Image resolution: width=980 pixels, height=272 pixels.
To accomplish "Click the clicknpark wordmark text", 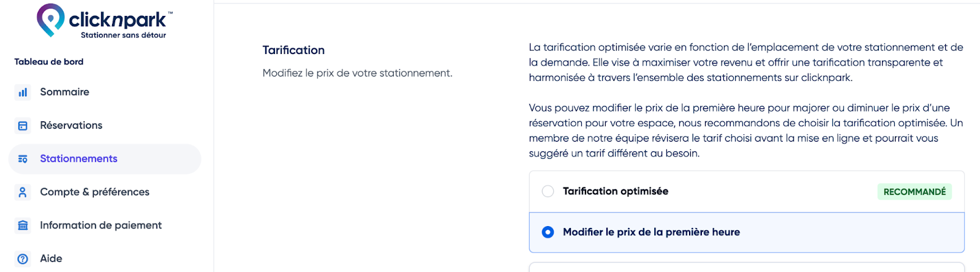I will point(118,20).
